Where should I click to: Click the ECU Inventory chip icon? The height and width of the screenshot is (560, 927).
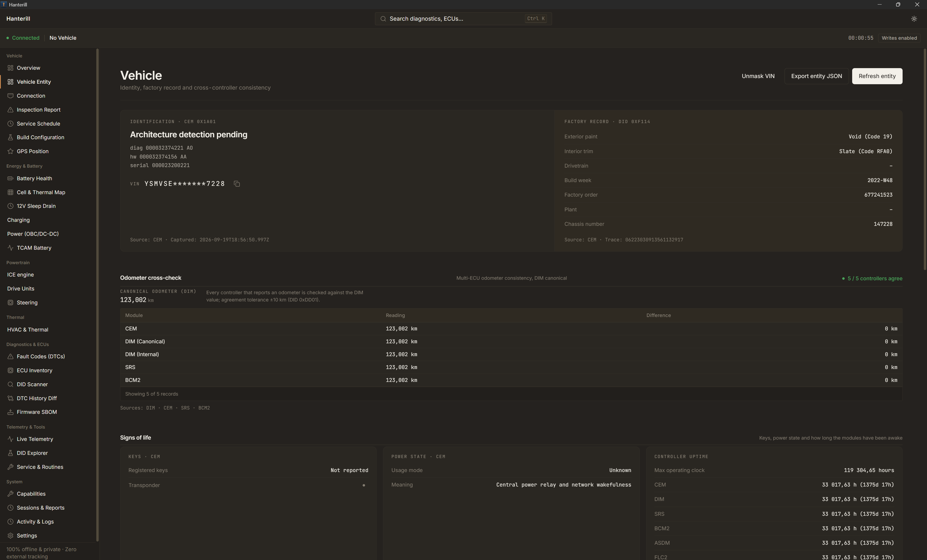click(x=10, y=370)
